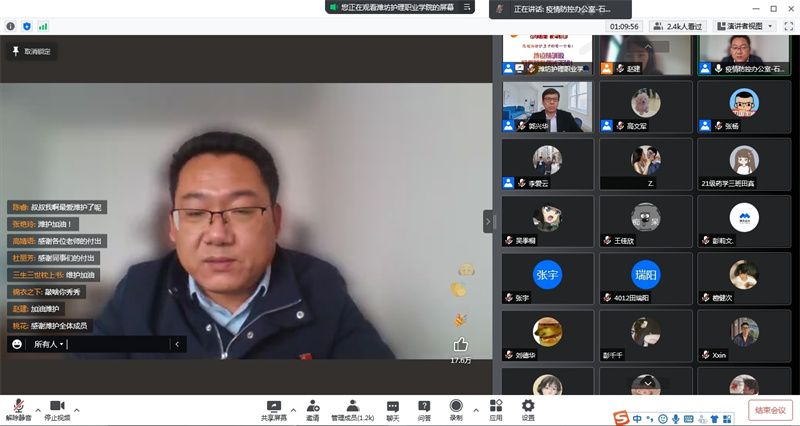Click chat message 杜丽芳: 感谢同事们的付出
The height and width of the screenshot is (426, 800).
[x=53, y=258]
